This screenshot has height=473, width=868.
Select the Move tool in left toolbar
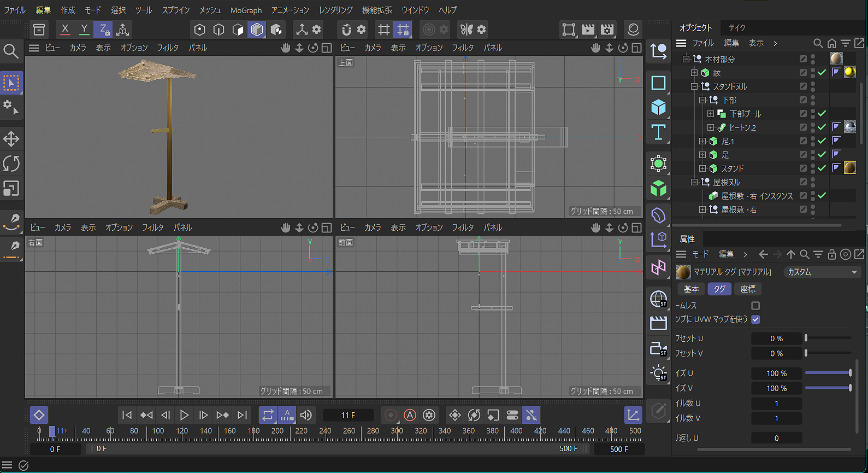[11, 139]
